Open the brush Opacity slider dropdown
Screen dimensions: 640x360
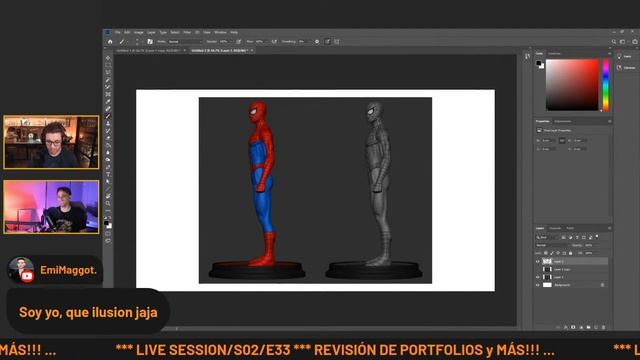[231, 42]
